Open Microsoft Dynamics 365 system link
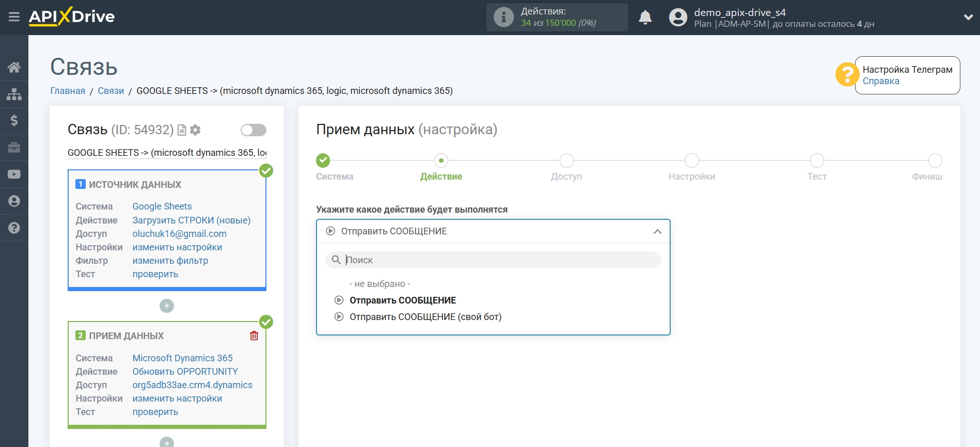The image size is (980, 447). [x=183, y=358]
